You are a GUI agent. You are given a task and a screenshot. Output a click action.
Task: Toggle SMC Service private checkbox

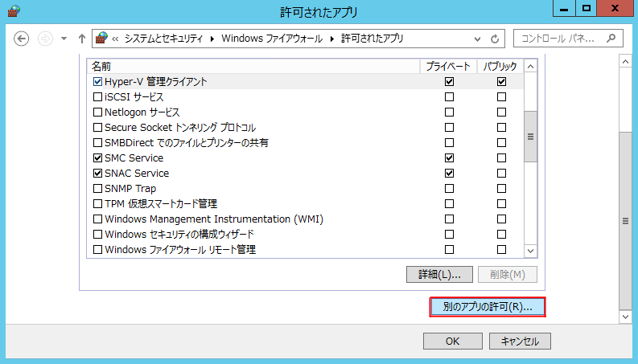449,158
